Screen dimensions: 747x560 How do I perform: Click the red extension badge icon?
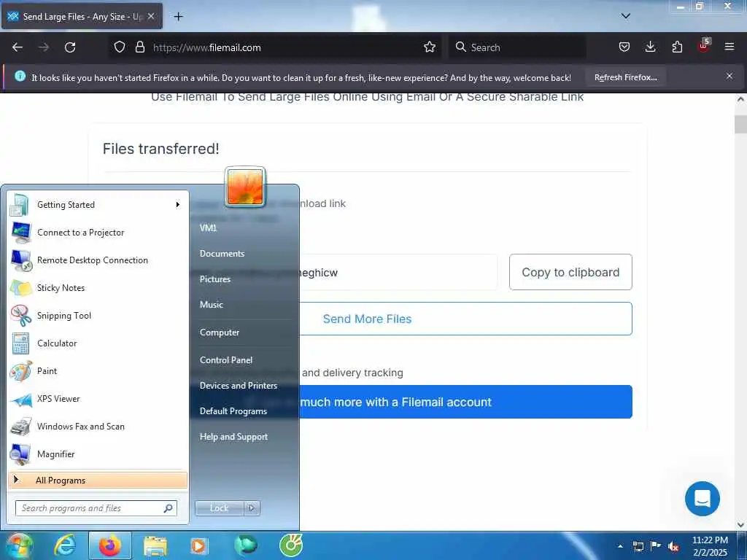coord(704,46)
